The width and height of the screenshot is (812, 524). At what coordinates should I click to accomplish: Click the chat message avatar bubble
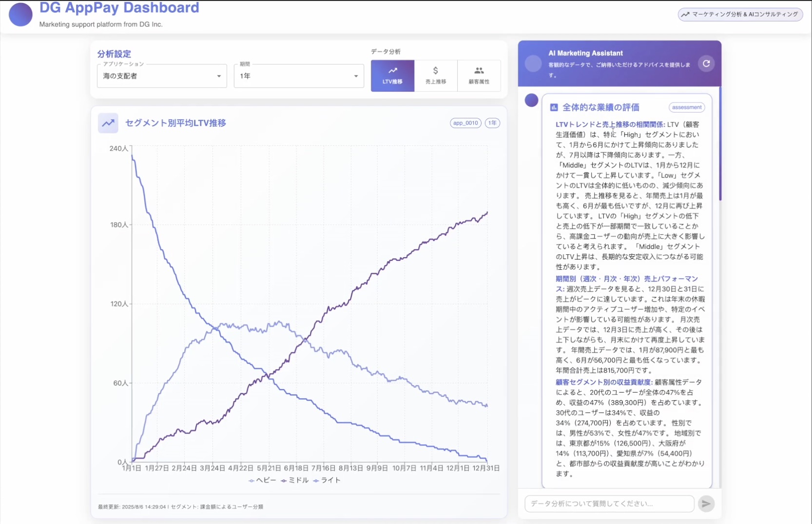[x=531, y=100]
